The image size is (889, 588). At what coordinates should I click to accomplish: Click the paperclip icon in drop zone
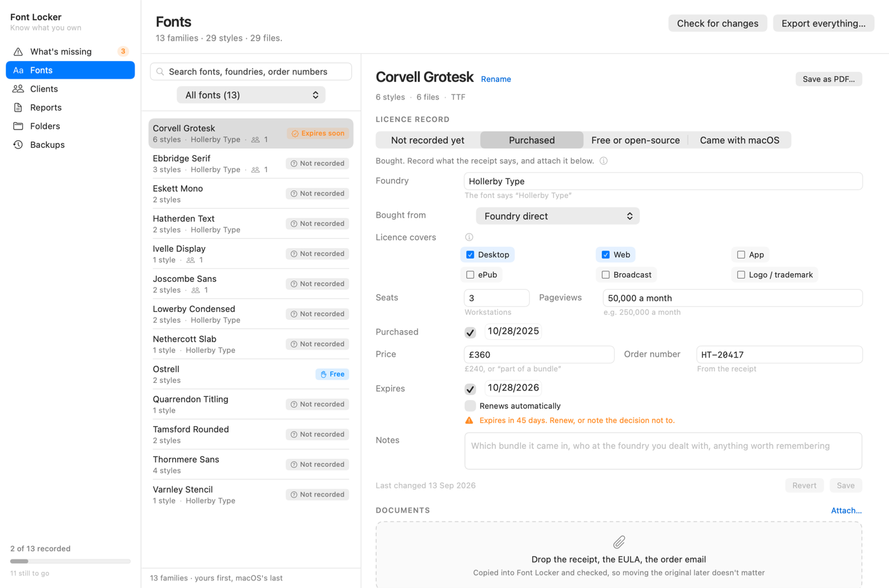pyautogui.click(x=618, y=542)
